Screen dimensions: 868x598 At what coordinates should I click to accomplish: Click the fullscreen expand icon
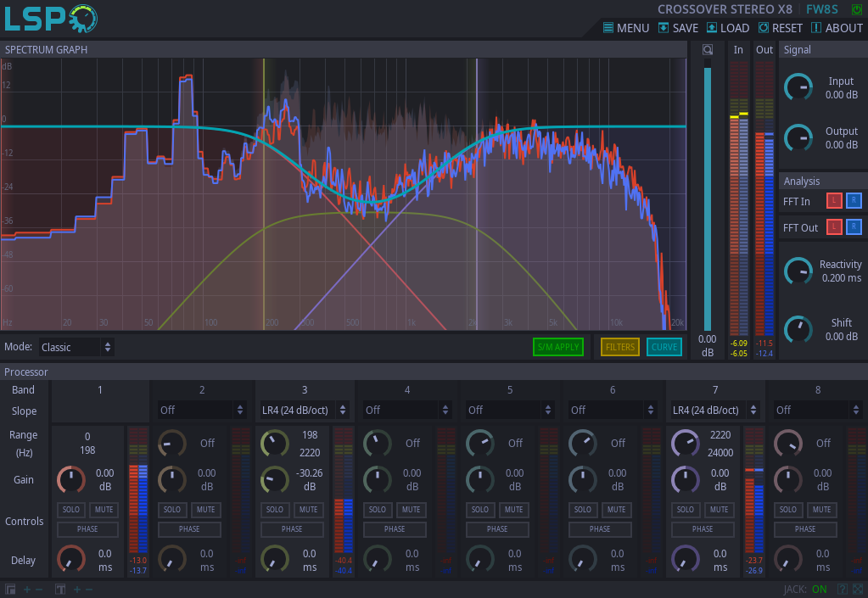(x=858, y=590)
